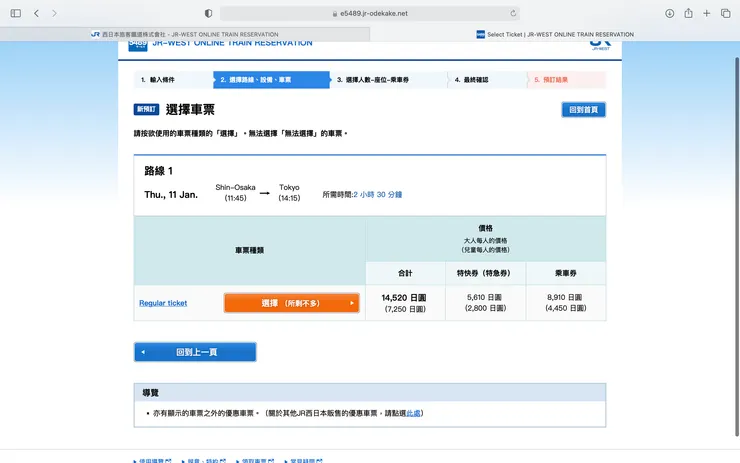
Task: Click the privacy shield icon
Action: point(208,13)
